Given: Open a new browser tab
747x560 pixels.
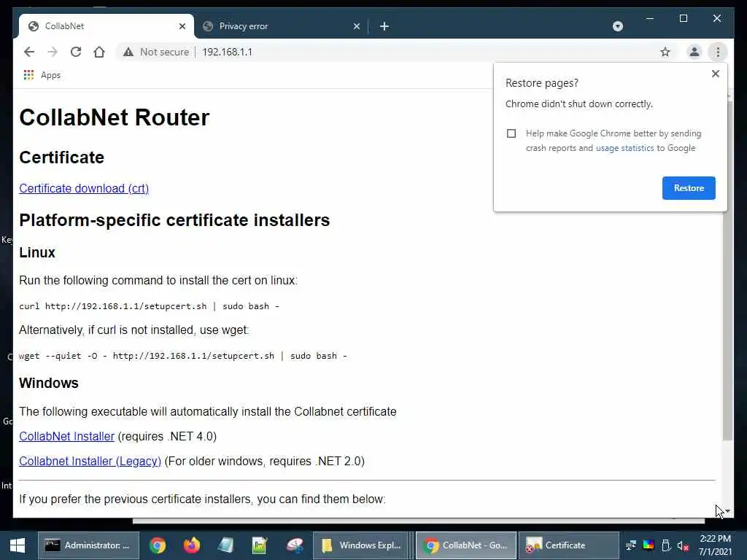Looking at the screenshot, I should 384,26.
